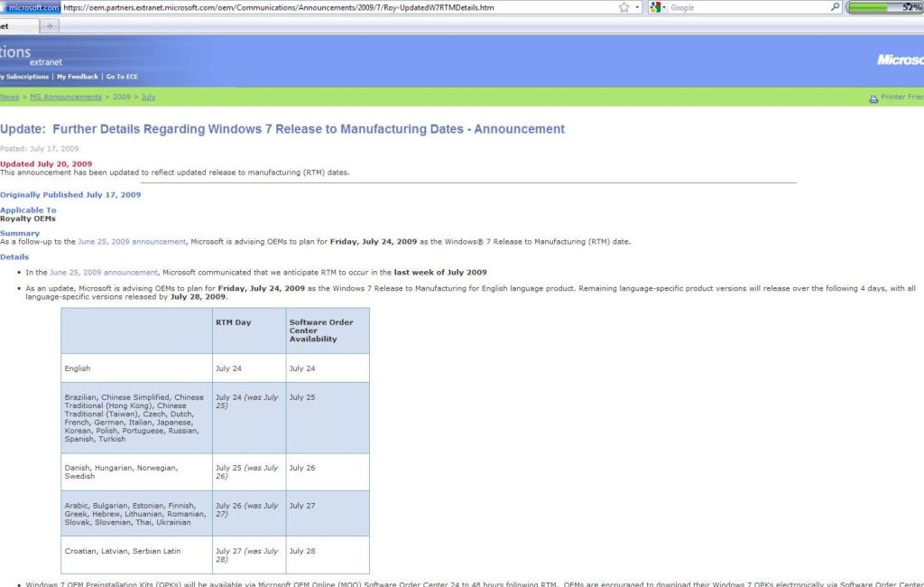The width and height of the screenshot is (924, 587).
Task: Go to July breadcrumb link
Action: 149,97
